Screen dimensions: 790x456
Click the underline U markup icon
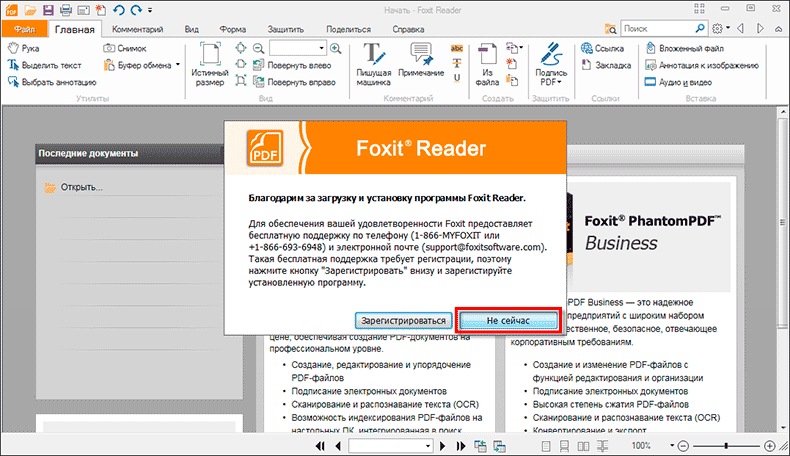456,78
